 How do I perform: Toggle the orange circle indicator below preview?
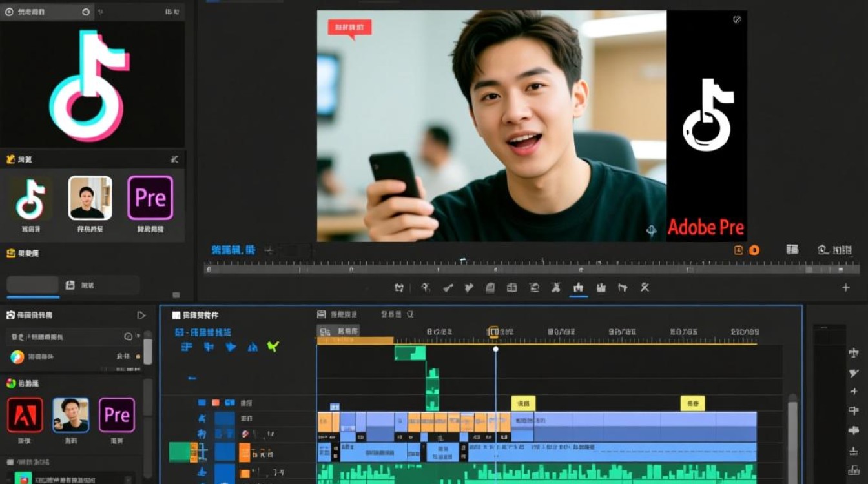tap(754, 250)
